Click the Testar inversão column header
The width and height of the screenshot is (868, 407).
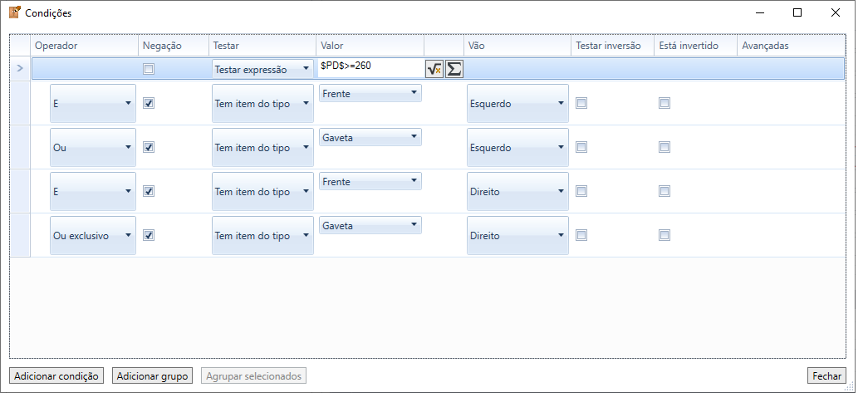point(613,46)
